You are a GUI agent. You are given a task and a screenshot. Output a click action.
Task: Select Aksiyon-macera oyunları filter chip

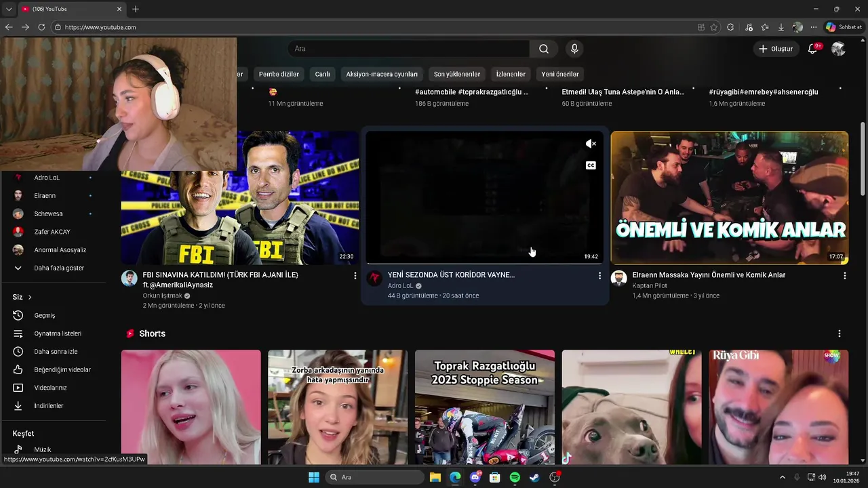382,74
